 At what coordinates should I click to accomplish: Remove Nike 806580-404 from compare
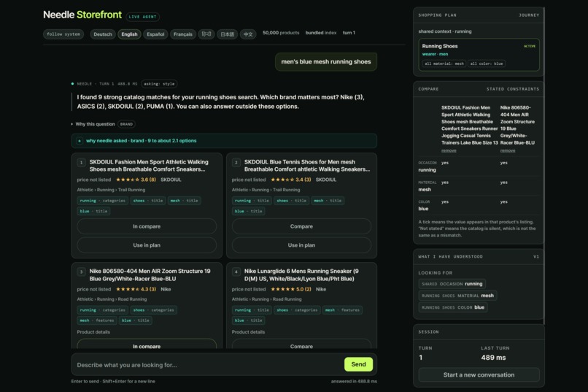[x=508, y=150]
